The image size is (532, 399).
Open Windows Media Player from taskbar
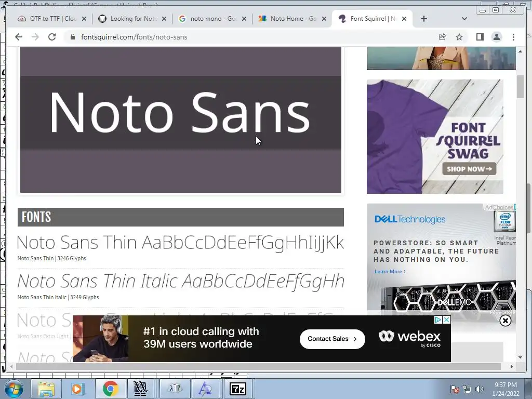pyautogui.click(x=77, y=389)
